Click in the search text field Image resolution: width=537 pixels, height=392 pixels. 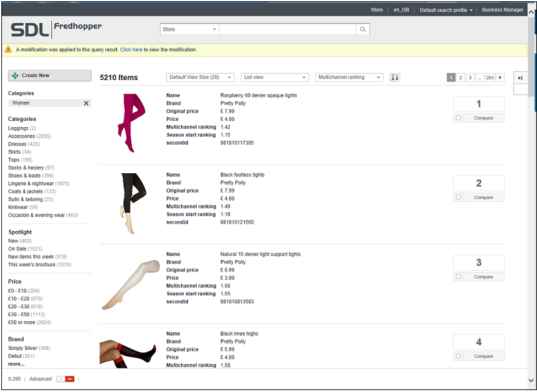point(288,29)
